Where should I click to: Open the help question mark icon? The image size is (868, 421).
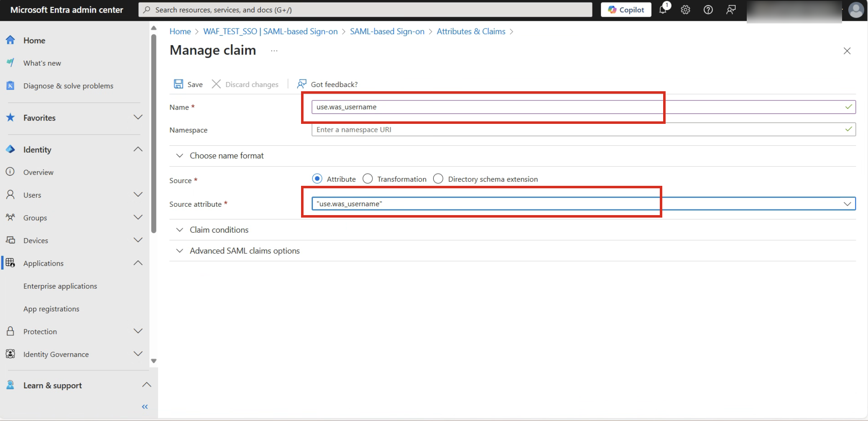(708, 10)
